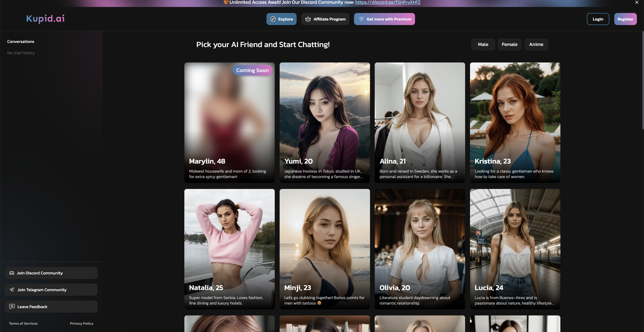
Task: Open the Privacy Policy link
Action: [82, 323]
